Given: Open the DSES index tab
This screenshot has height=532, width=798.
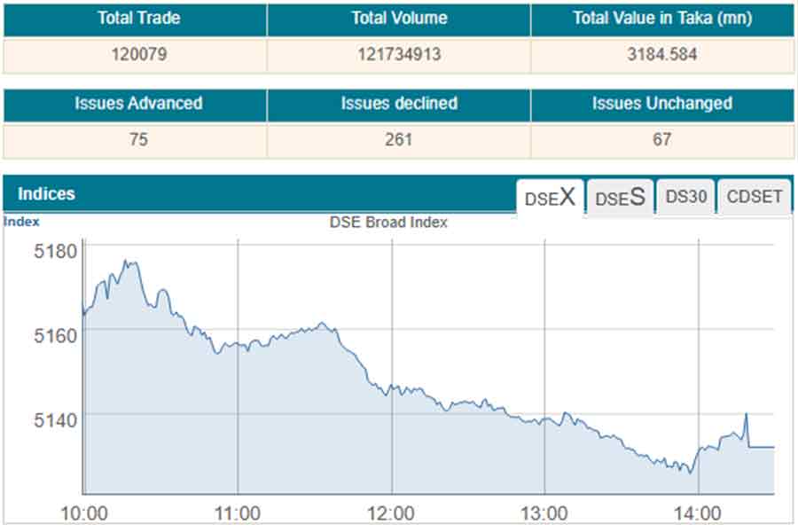Looking at the screenshot, I should pyautogui.click(x=620, y=198).
